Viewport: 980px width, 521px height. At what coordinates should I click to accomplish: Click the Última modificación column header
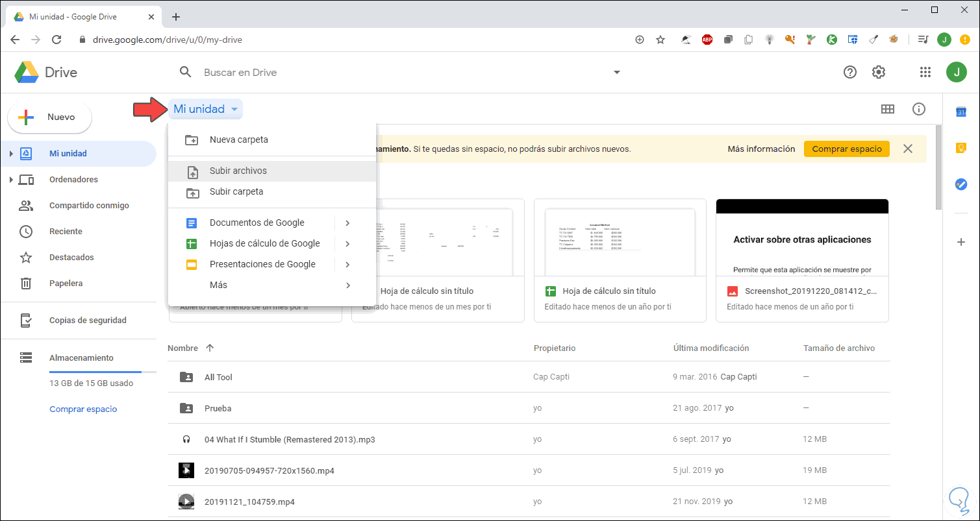pyautogui.click(x=711, y=348)
